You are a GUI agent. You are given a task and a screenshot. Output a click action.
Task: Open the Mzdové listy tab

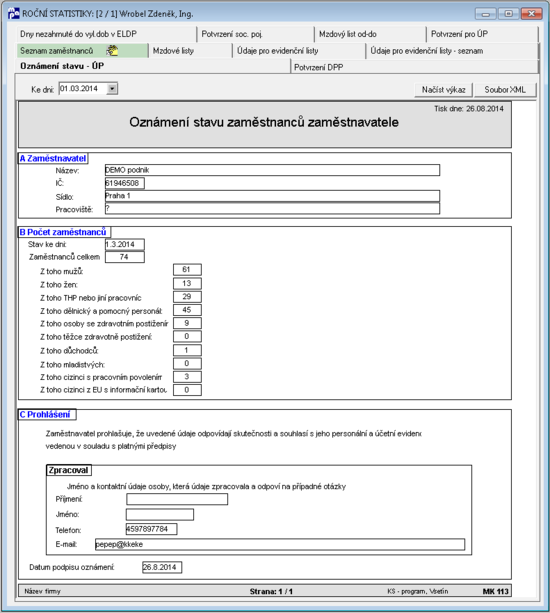point(190,51)
